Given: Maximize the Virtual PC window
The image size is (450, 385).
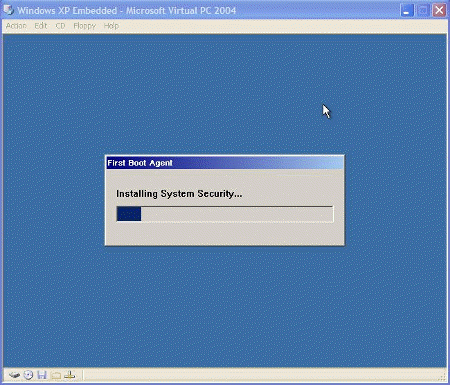Looking at the screenshot, I should coord(423,11).
